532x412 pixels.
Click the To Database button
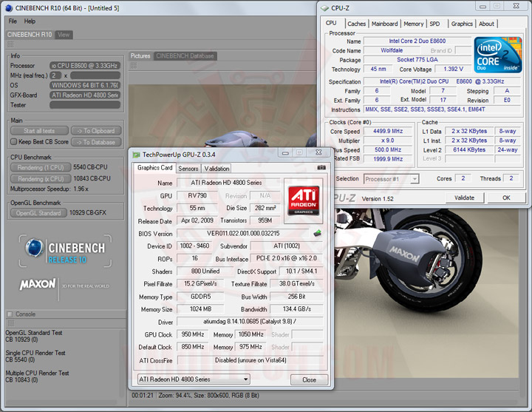point(96,142)
